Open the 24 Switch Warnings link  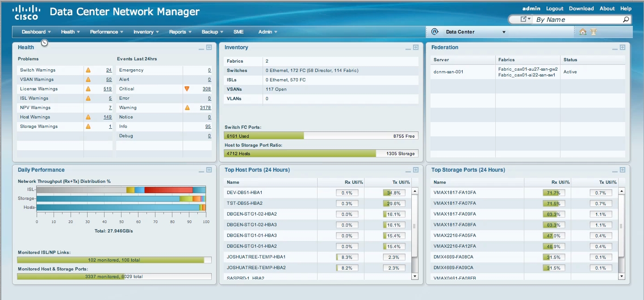click(x=109, y=70)
